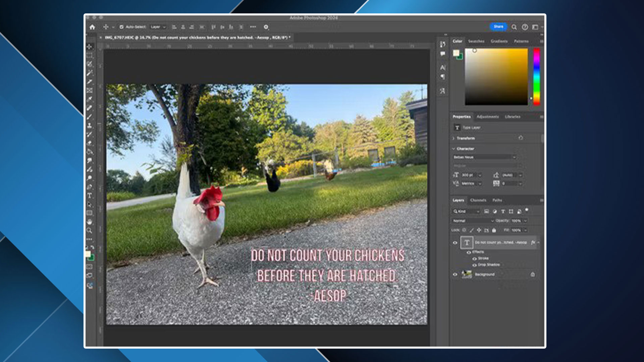This screenshot has height=362, width=644.
Task: Click the foreground swatch in the Color panel
Action: (x=456, y=53)
